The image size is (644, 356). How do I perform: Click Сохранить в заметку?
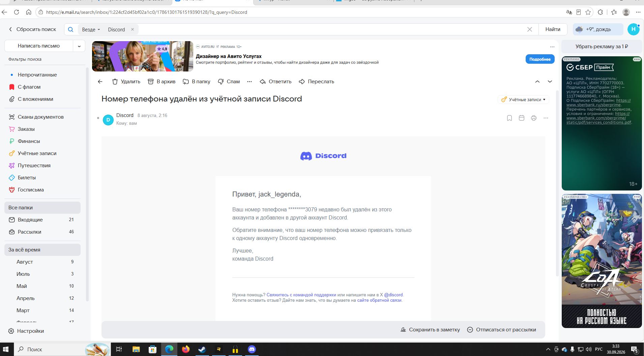point(430,330)
